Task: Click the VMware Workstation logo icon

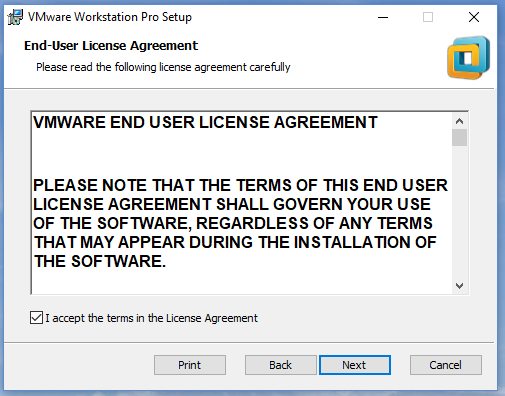Action: 468,58
